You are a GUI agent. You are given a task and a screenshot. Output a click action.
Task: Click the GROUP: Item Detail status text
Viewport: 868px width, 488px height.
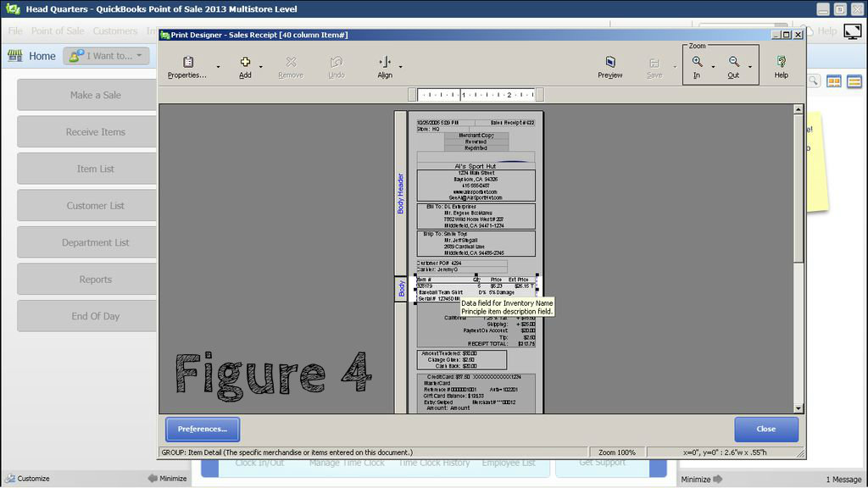click(287, 452)
